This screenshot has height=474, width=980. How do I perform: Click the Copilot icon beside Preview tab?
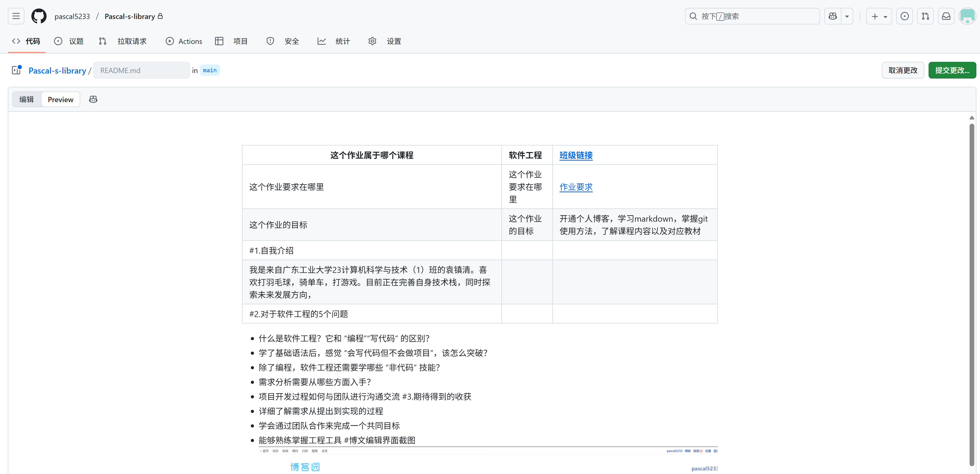93,99
